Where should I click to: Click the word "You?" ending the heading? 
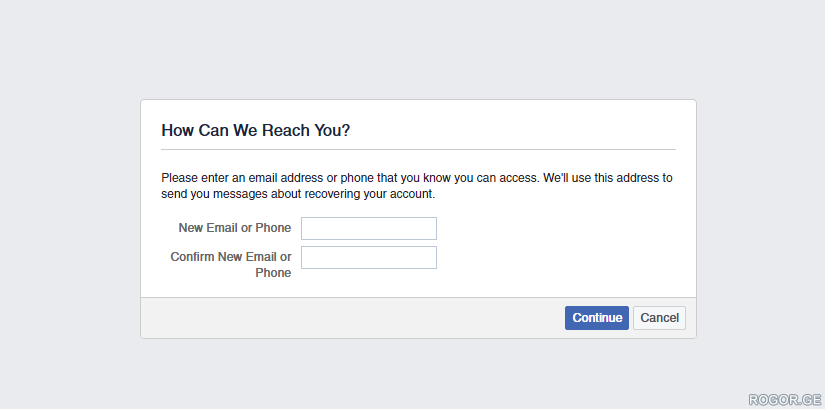(x=333, y=130)
